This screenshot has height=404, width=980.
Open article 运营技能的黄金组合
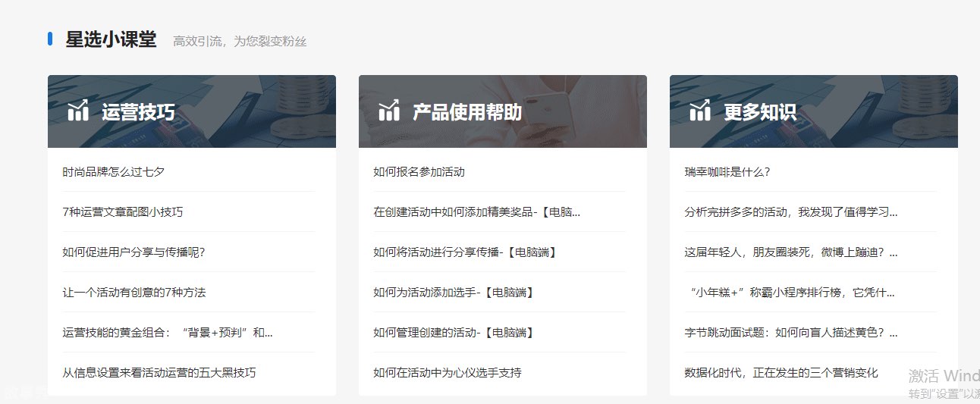pos(168,333)
